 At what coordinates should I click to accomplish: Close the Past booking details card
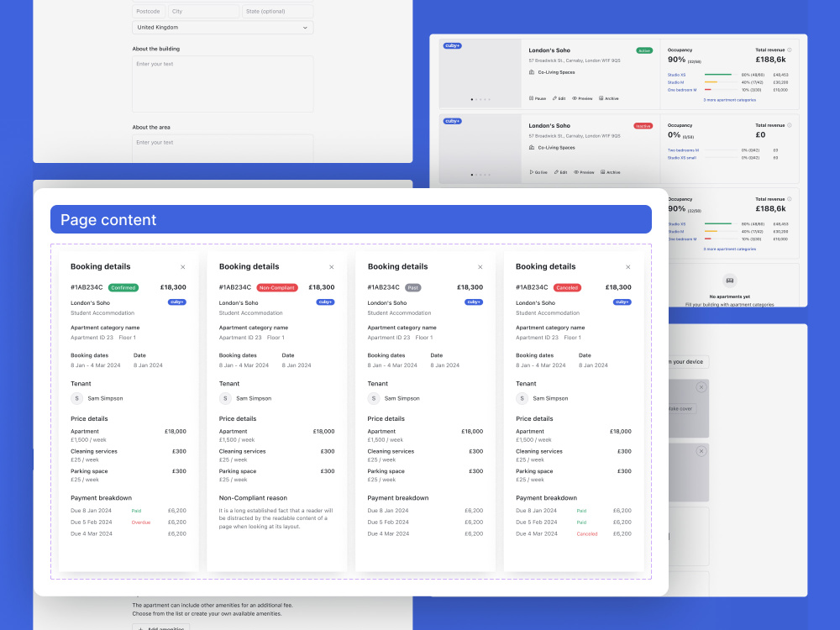tap(480, 267)
